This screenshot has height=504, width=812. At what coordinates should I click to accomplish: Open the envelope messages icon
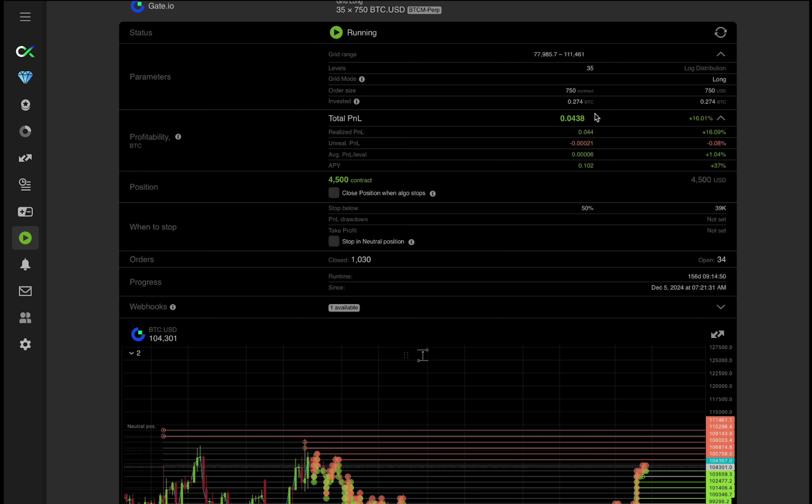click(x=25, y=291)
